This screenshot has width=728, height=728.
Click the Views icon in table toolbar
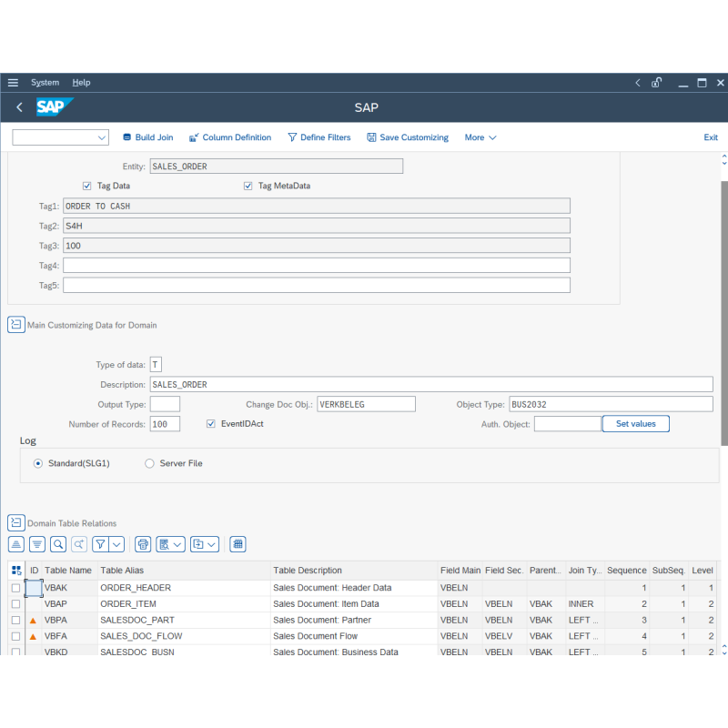165,544
